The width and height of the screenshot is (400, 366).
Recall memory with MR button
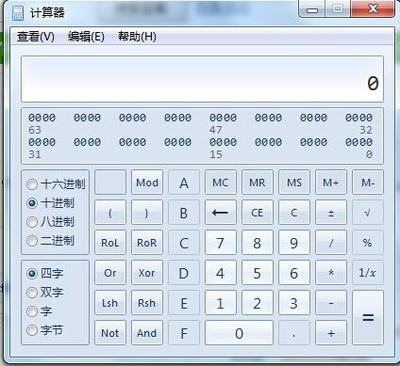[x=257, y=182]
